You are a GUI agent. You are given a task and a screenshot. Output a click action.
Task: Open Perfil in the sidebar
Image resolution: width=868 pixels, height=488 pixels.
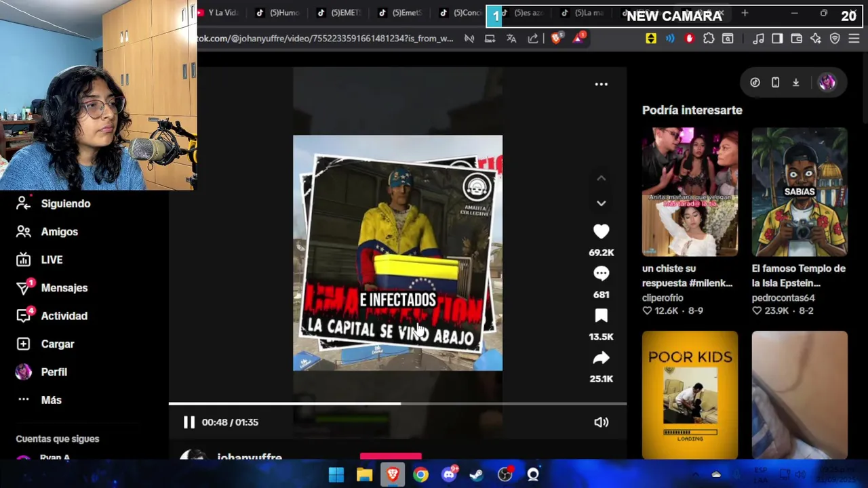54,372
